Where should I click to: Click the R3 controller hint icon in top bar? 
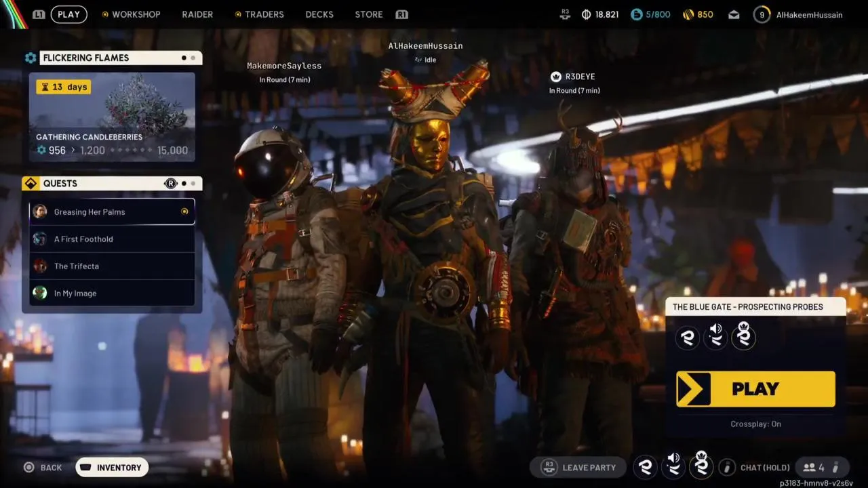[x=565, y=14]
